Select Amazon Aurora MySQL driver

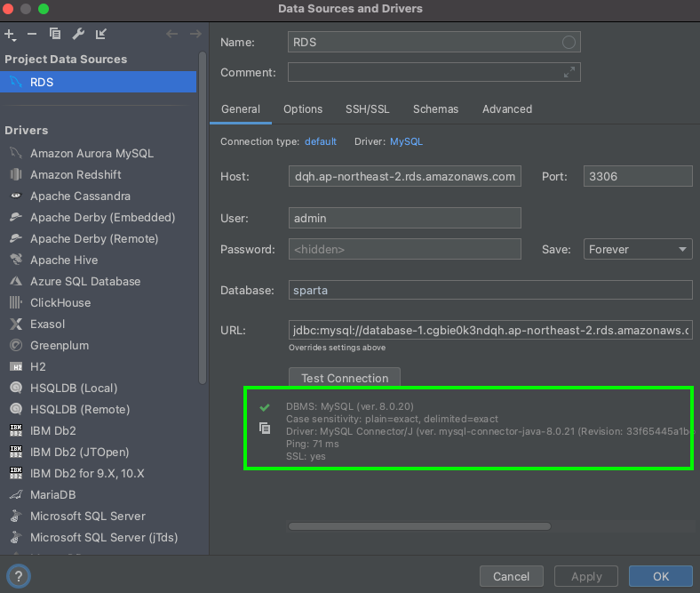point(99,153)
